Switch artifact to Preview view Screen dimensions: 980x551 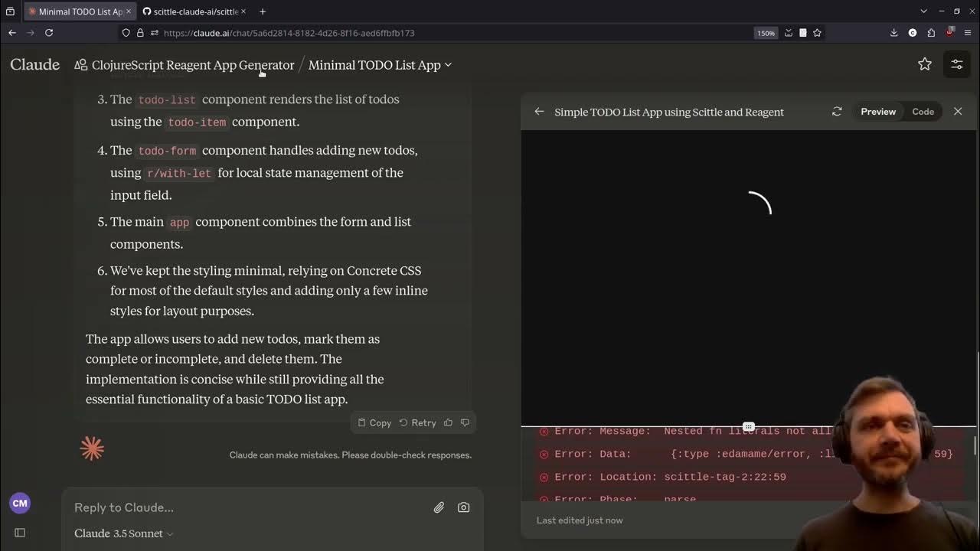pos(878,112)
